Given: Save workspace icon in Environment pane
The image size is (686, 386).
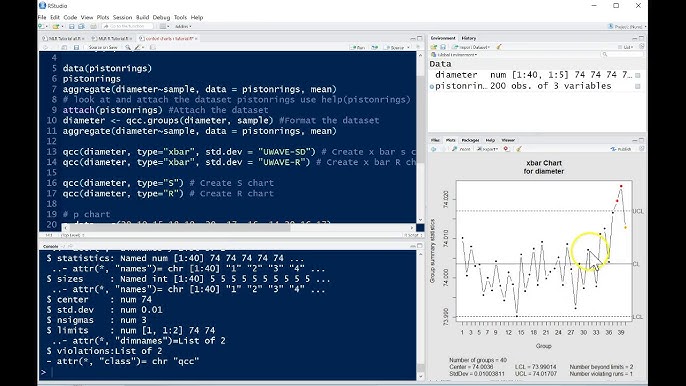Looking at the screenshot, I should (443, 47).
